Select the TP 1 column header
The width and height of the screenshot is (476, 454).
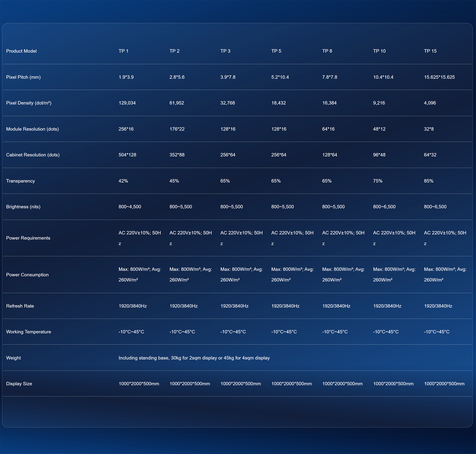click(x=123, y=51)
